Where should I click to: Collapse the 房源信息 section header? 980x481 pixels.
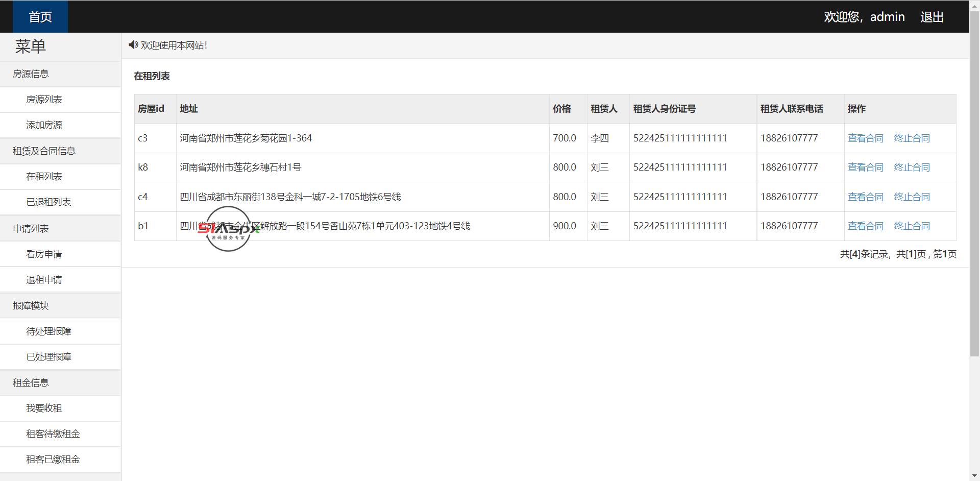point(31,74)
